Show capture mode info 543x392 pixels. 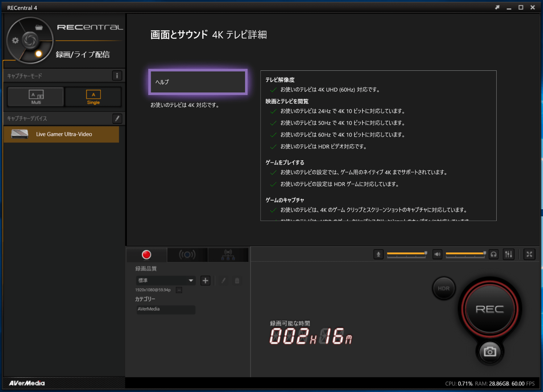(117, 76)
